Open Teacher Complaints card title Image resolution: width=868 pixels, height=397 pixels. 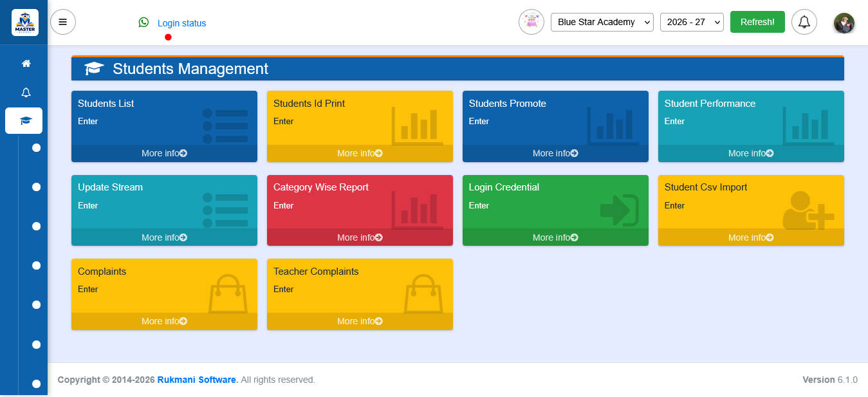(316, 272)
